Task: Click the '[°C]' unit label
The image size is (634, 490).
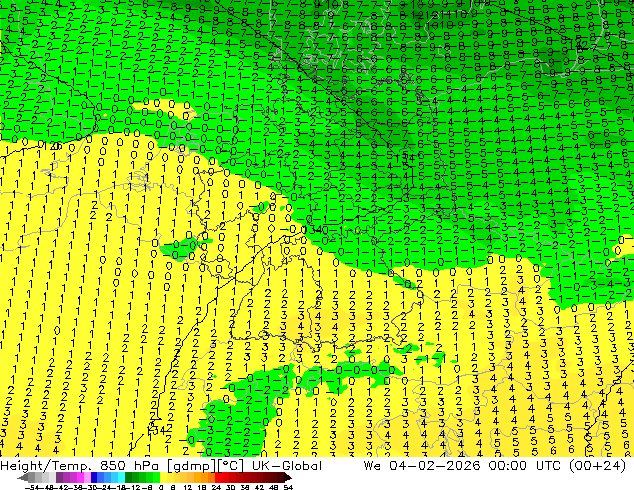Action: (x=231, y=466)
